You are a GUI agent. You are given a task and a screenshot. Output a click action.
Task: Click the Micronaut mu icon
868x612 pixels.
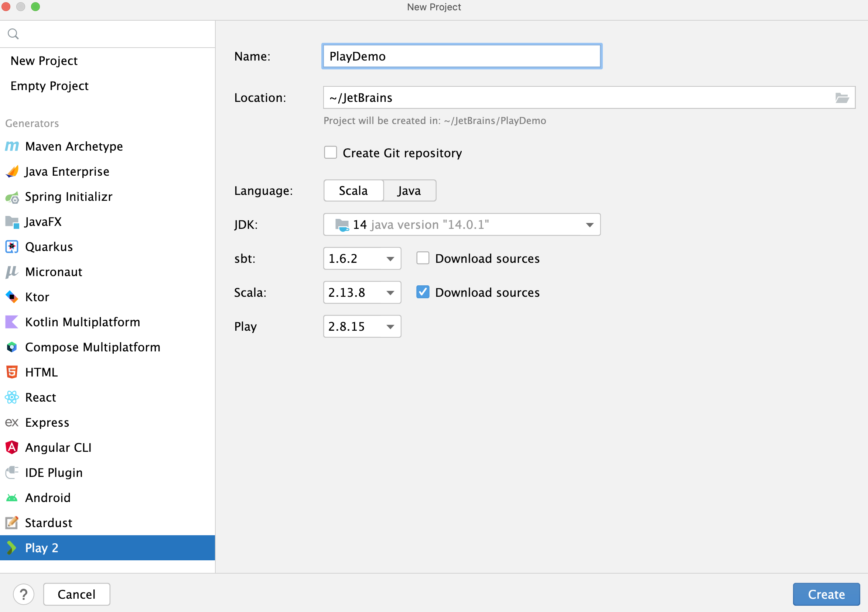click(x=12, y=272)
